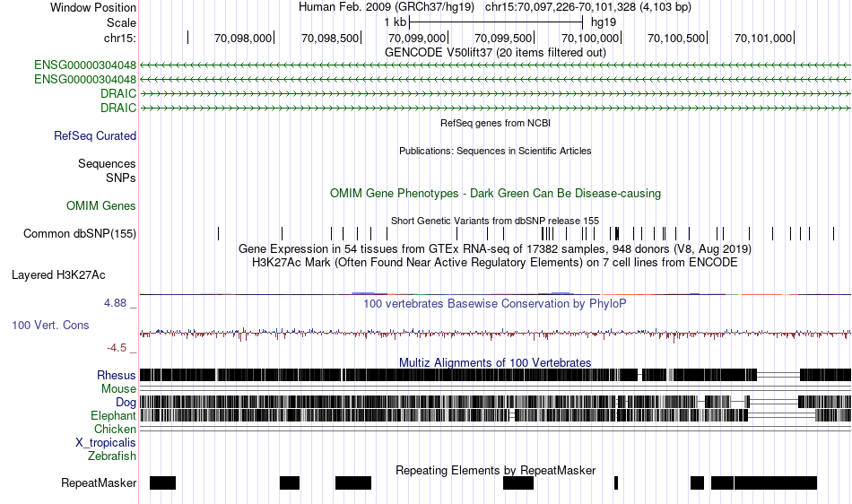Click the Sequences track label
This screenshot has width=852, height=504.
pos(107,163)
